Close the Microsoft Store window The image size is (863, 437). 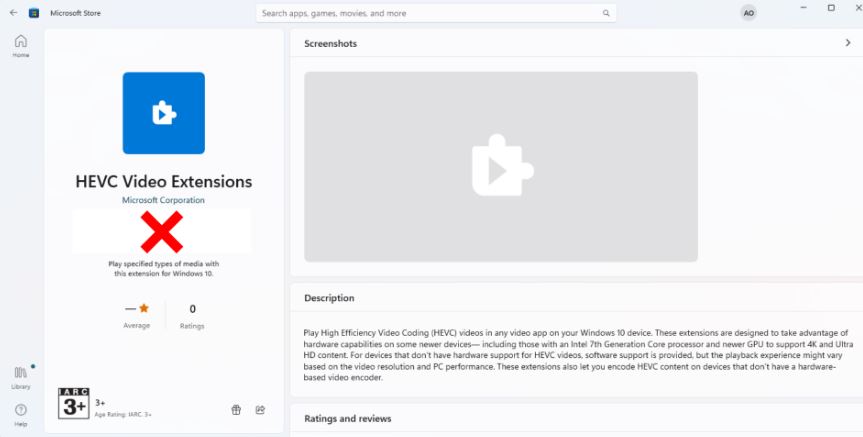tap(858, 8)
